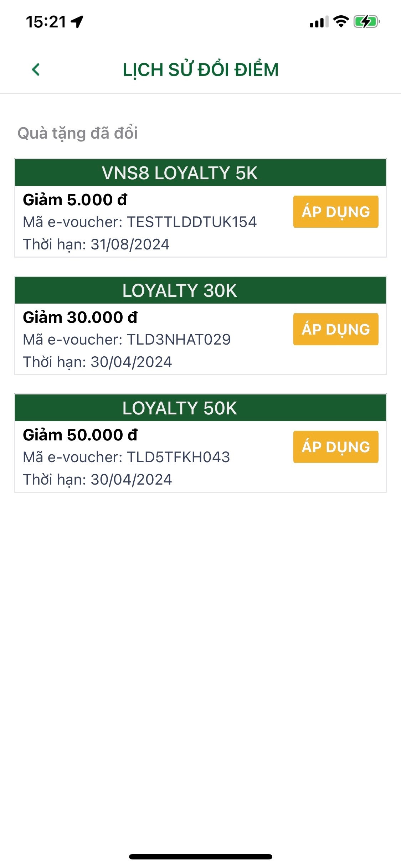This screenshot has width=401, height=868.
Task: Tap the "LỊCH SỬ ĐỔI ĐIỂM" page title
Action: point(200,69)
